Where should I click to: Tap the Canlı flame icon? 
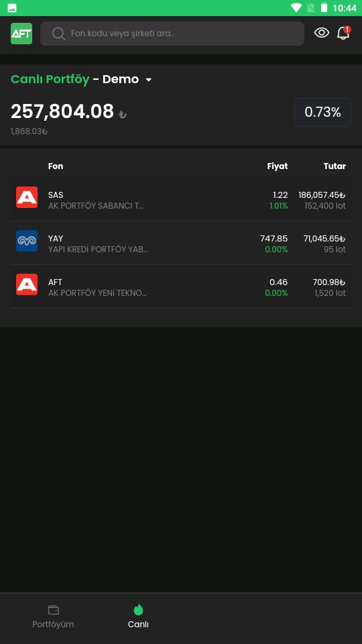(x=138, y=610)
